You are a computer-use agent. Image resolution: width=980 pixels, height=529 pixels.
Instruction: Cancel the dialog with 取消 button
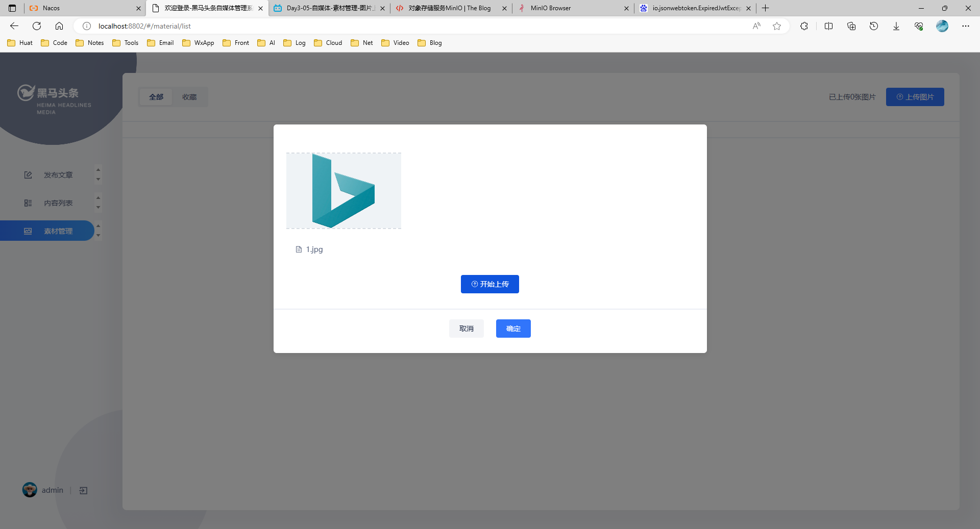click(x=466, y=329)
